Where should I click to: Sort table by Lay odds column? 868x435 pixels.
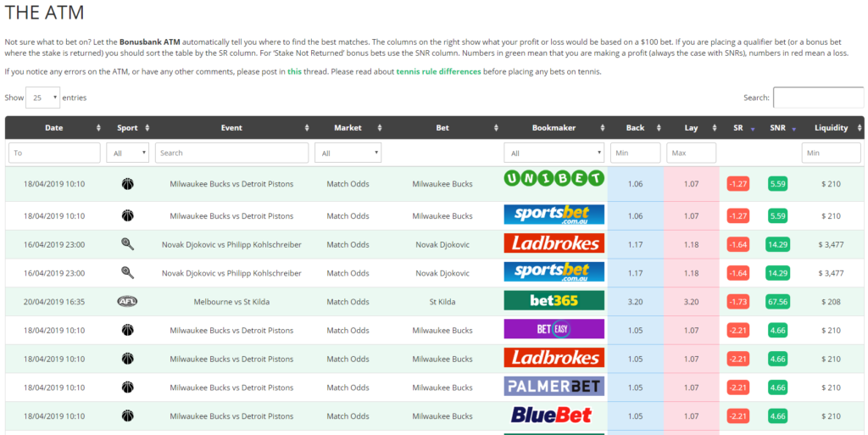click(692, 128)
